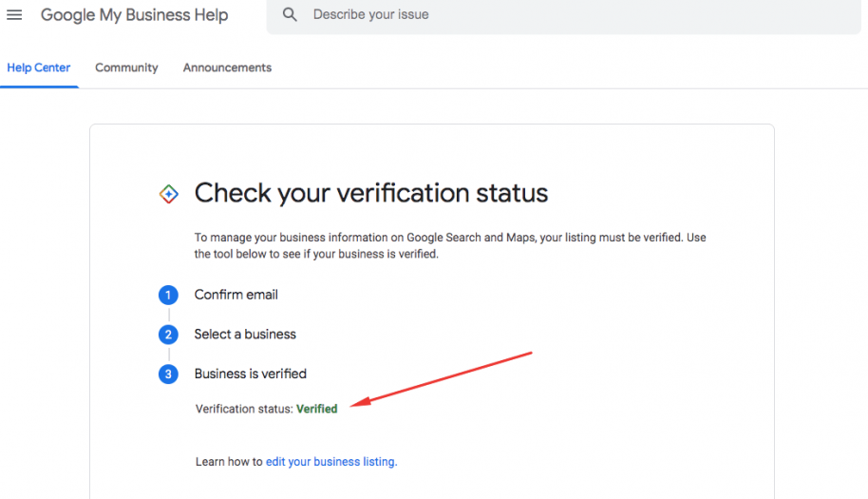Switch to the Announcements tab
Screen dimensions: 868x499
[228, 67]
